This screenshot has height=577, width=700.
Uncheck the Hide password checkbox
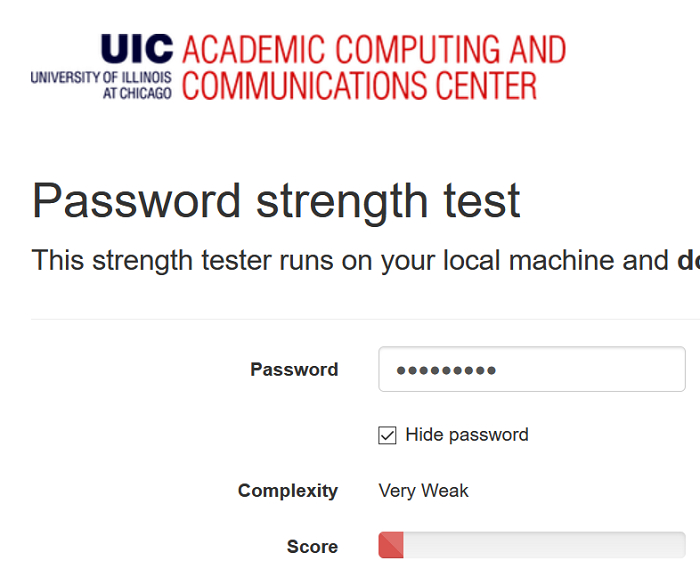(387, 435)
